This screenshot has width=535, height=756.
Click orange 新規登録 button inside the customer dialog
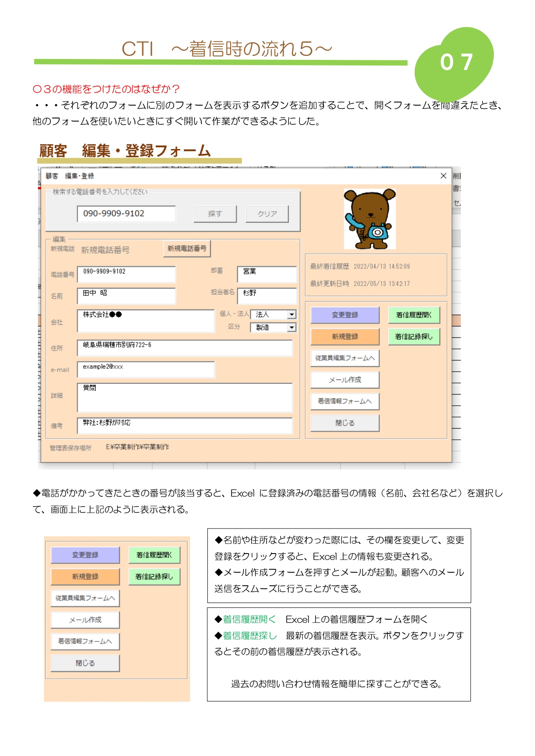[x=345, y=336]
